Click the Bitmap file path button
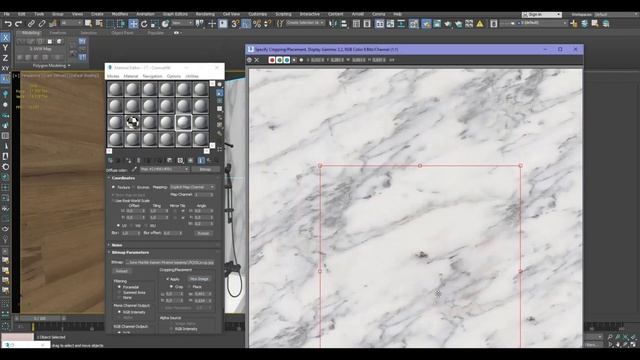Viewport: 640px width, 360px height. 170,262
